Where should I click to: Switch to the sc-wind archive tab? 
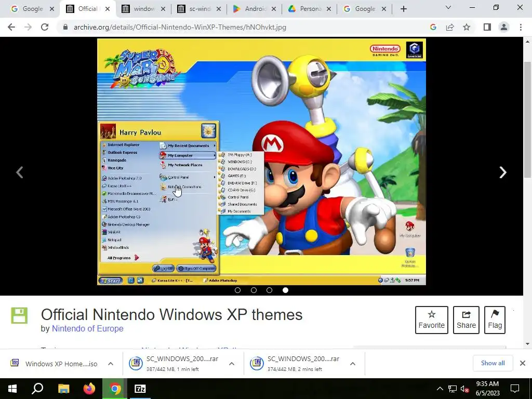[x=199, y=9]
